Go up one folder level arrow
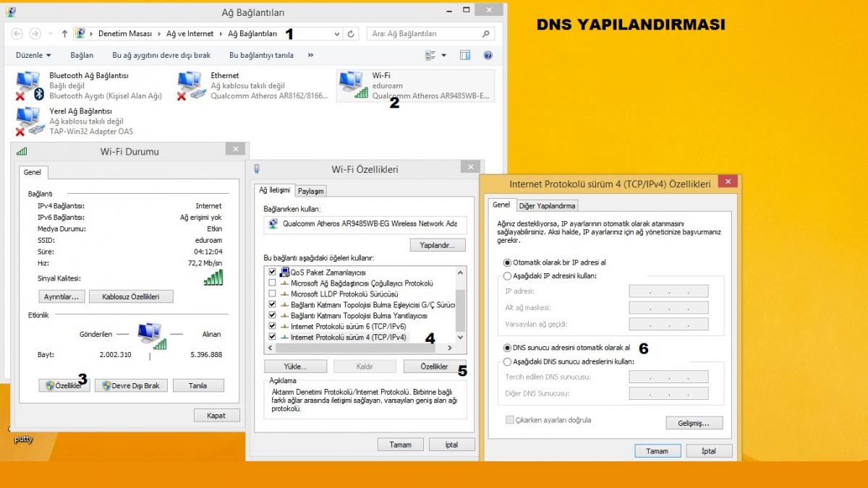The image size is (868, 488). (x=65, y=34)
